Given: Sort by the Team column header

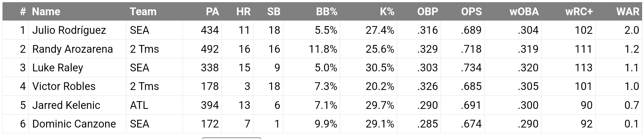Looking at the screenshot, I should pos(143,11).
